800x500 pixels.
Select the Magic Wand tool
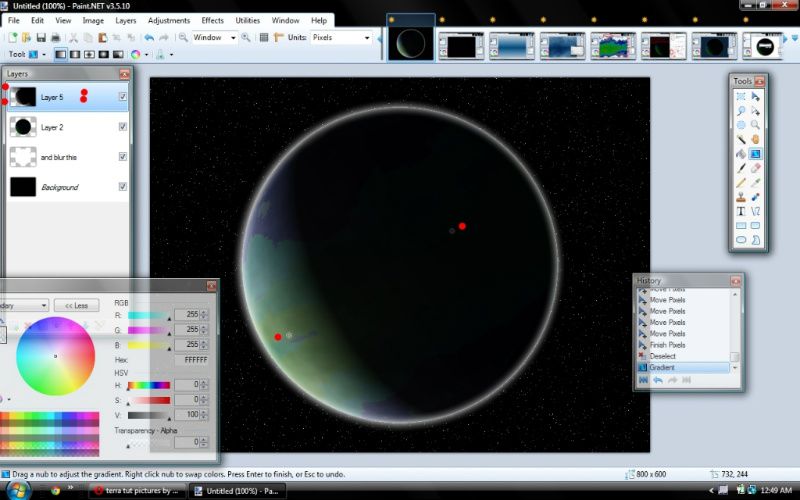[741, 139]
